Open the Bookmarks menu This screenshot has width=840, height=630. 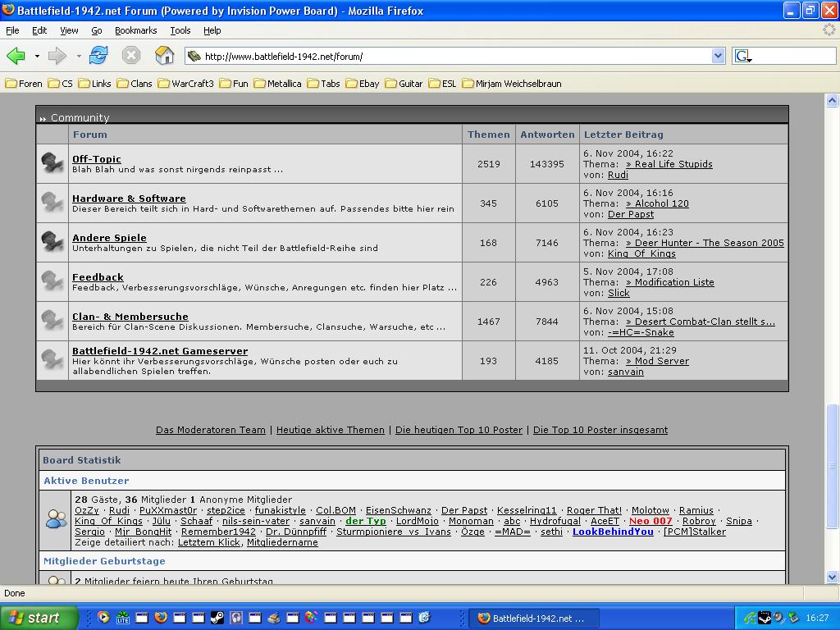(x=135, y=30)
